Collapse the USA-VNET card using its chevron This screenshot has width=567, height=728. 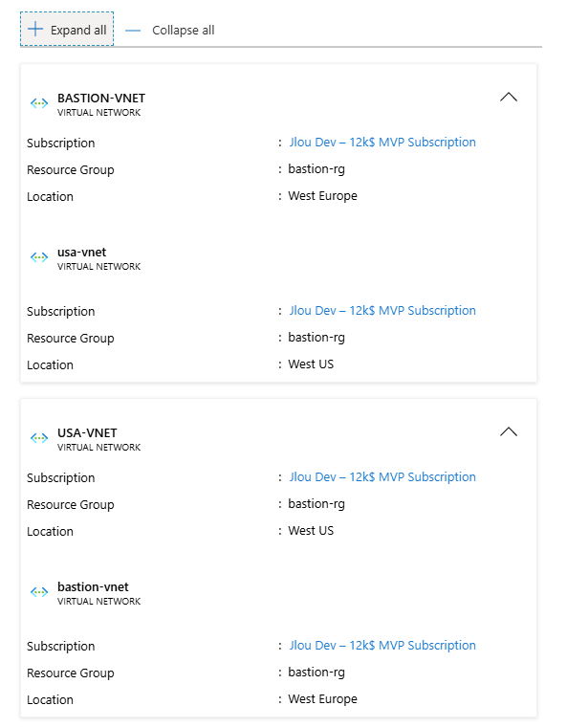coord(509,431)
